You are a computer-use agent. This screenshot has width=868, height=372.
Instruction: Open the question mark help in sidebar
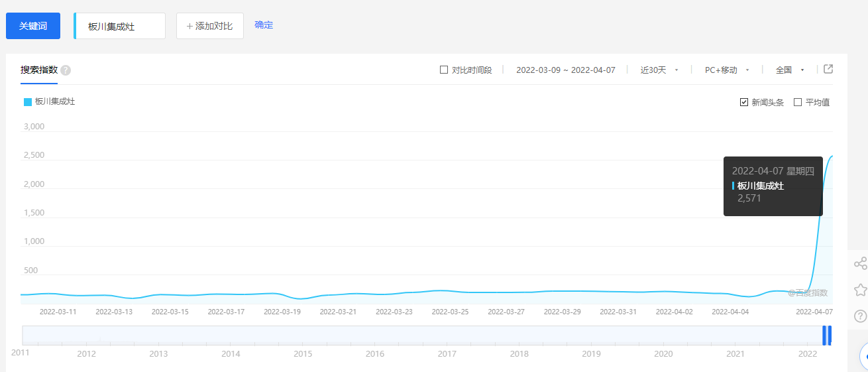pos(860,316)
